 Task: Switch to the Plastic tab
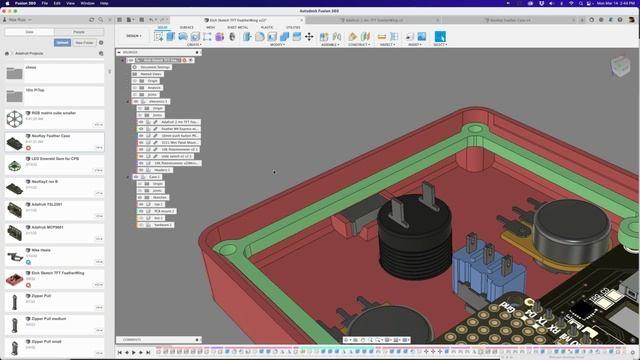click(x=267, y=27)
